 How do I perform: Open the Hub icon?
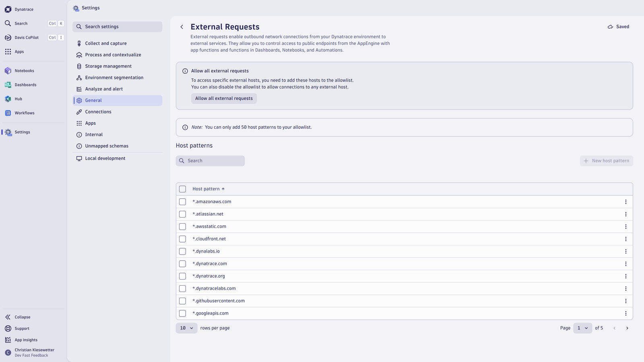(x=8, y=99)
